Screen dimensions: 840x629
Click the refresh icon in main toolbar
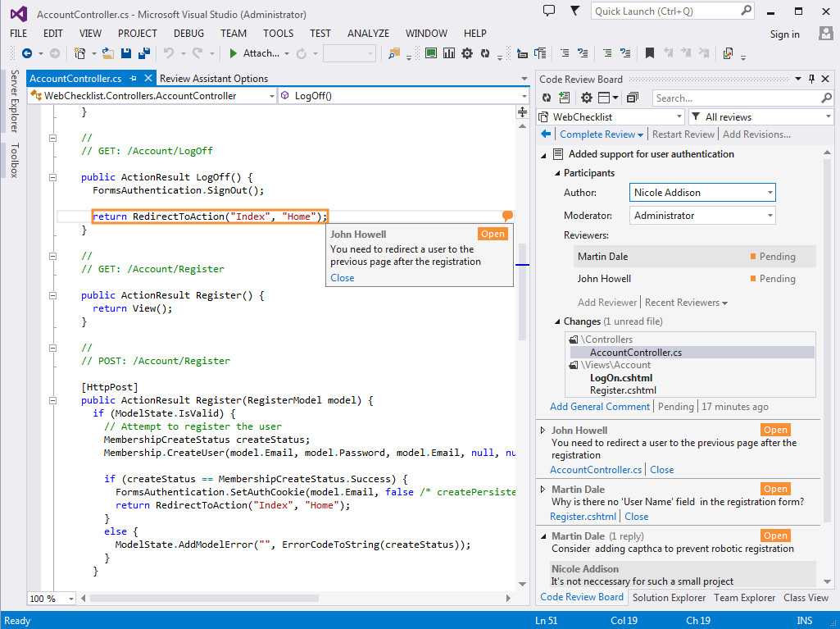click(485, 53)
